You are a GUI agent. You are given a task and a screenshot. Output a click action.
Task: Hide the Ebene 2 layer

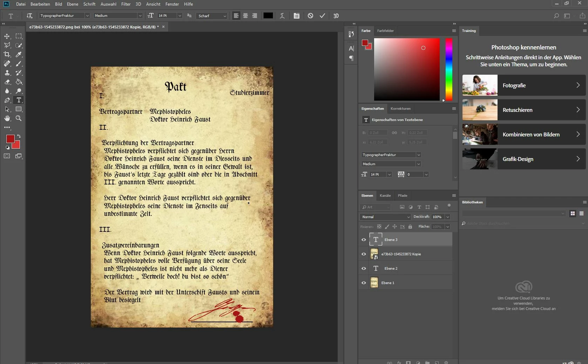pyautogui.click(x=364, y=269)
